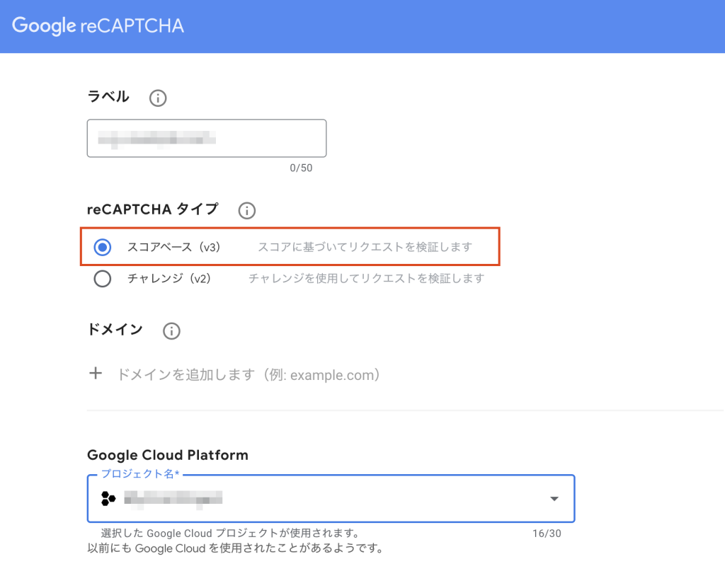Open the project selector via blurred project name

click(x=173, y=498)
